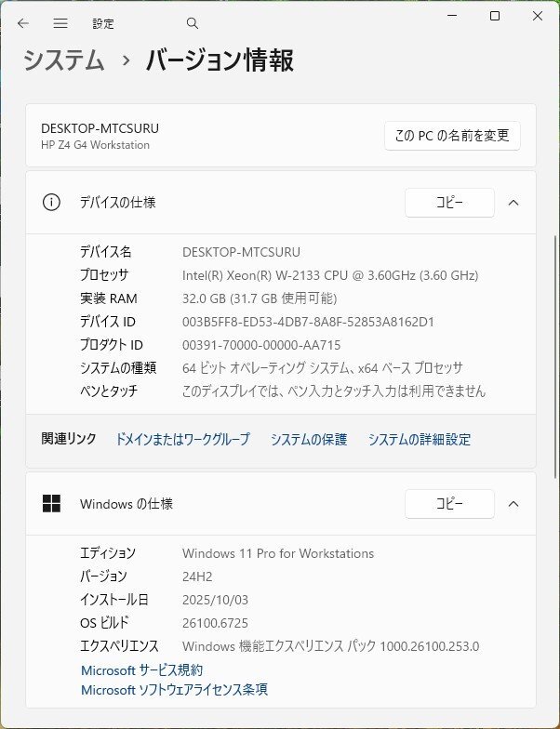Select the experience pack 1000.26100.253.0 value
The height and width of the screenshot is (729, 560).
(x=331, y=646)
